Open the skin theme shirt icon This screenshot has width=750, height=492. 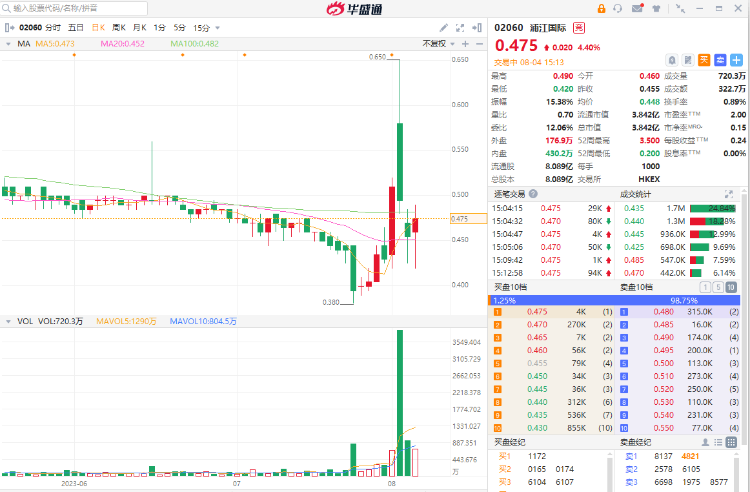(x=656, y=9)
